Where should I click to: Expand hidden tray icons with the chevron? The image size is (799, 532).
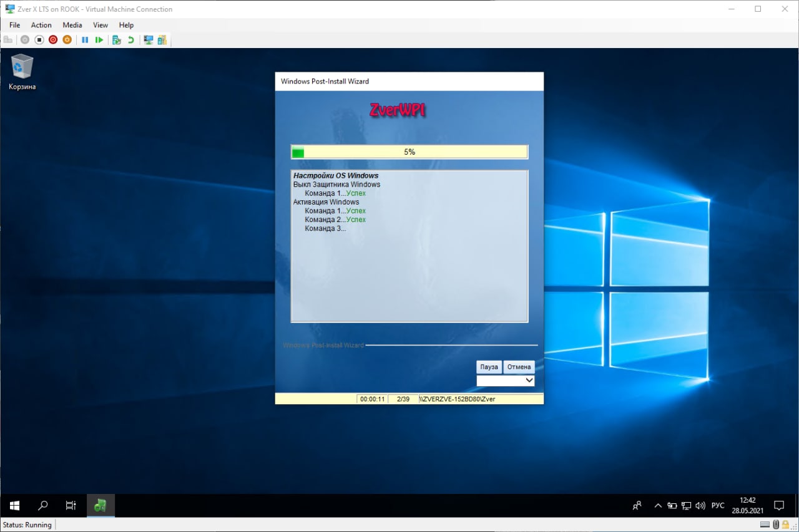click(658, 506)
